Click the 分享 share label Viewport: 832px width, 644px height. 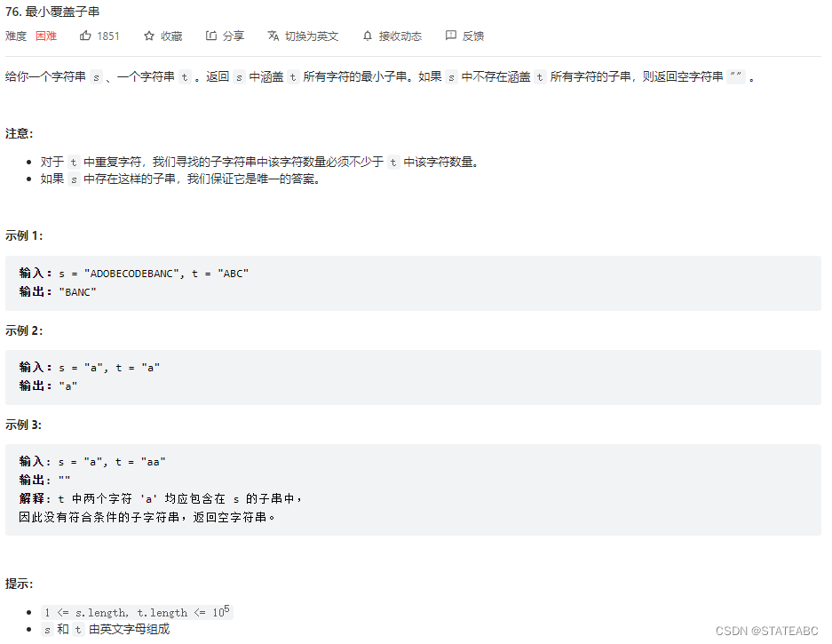(234, 36)
